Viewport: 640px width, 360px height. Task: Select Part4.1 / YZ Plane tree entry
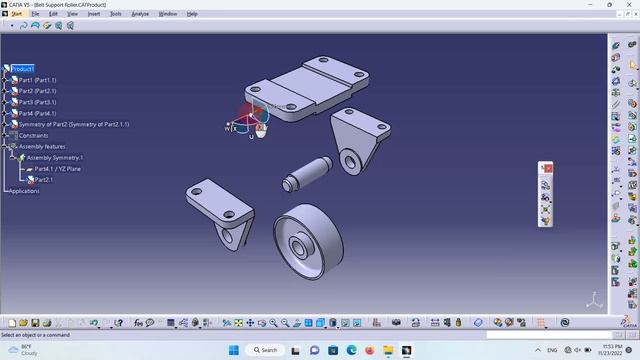point(58,169)
